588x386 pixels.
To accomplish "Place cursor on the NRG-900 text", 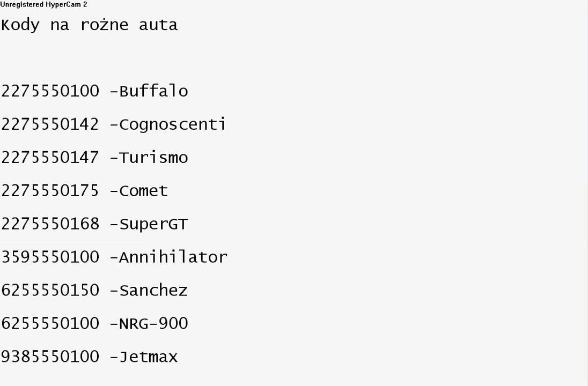I will (x=153, y=324).
